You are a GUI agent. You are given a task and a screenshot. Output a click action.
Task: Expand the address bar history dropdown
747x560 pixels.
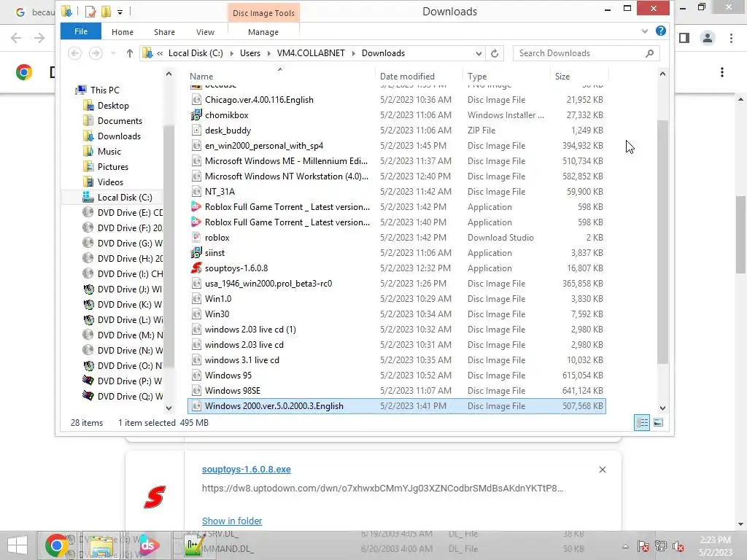479,53
